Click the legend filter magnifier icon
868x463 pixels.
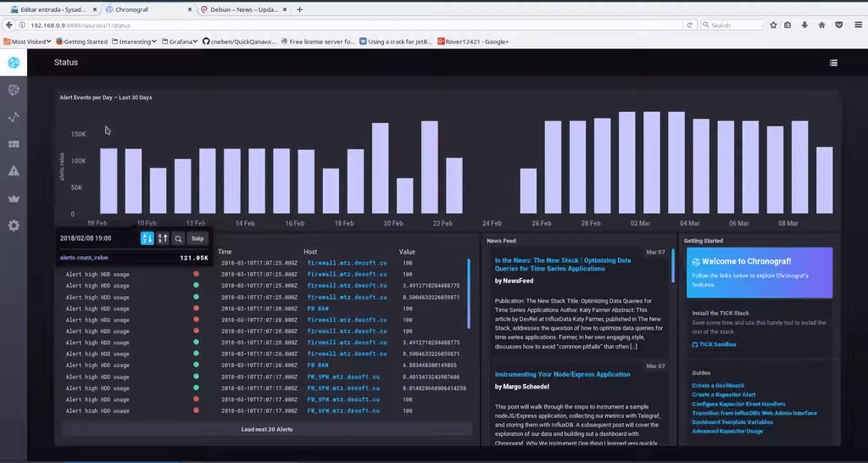[178, 238]
